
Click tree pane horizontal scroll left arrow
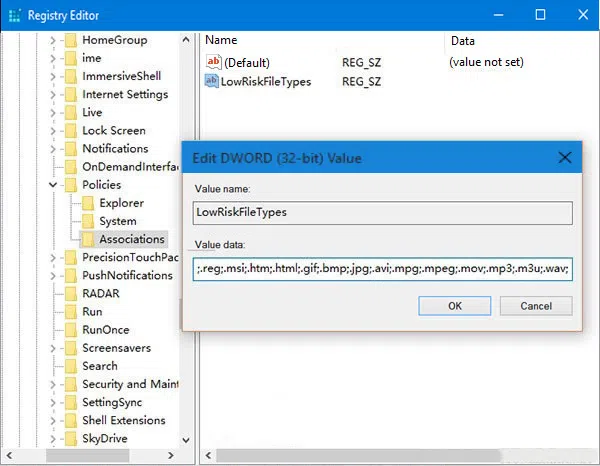tap(10, 455)
